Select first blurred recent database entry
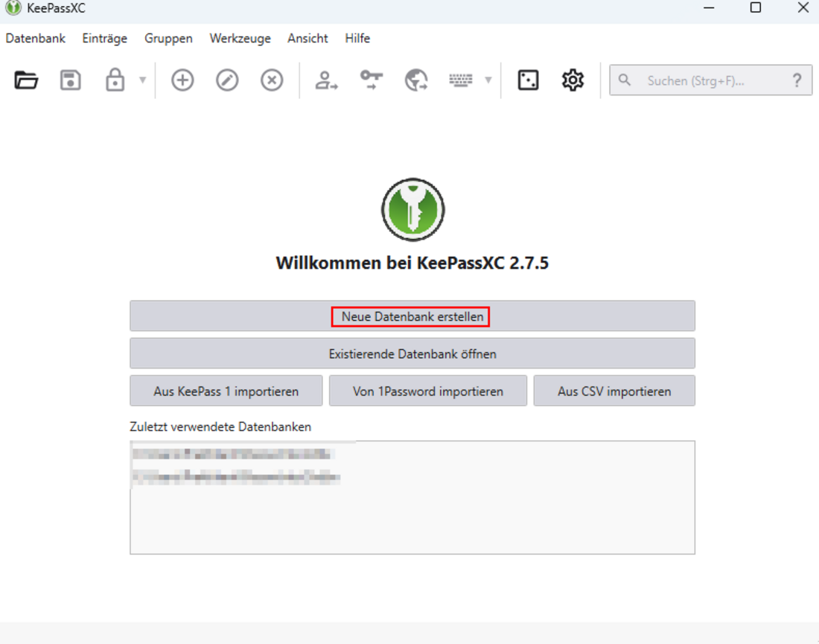 [x=232, y=454]
